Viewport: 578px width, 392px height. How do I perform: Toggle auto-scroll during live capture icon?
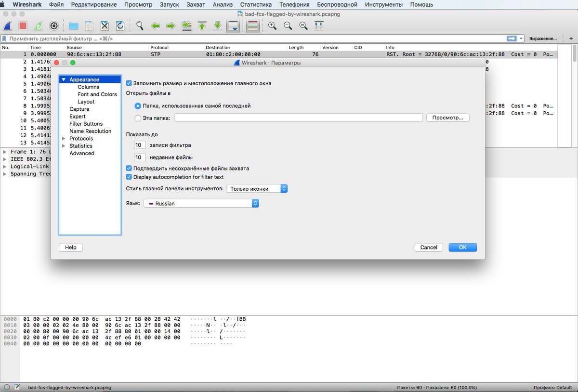point(233,26)
